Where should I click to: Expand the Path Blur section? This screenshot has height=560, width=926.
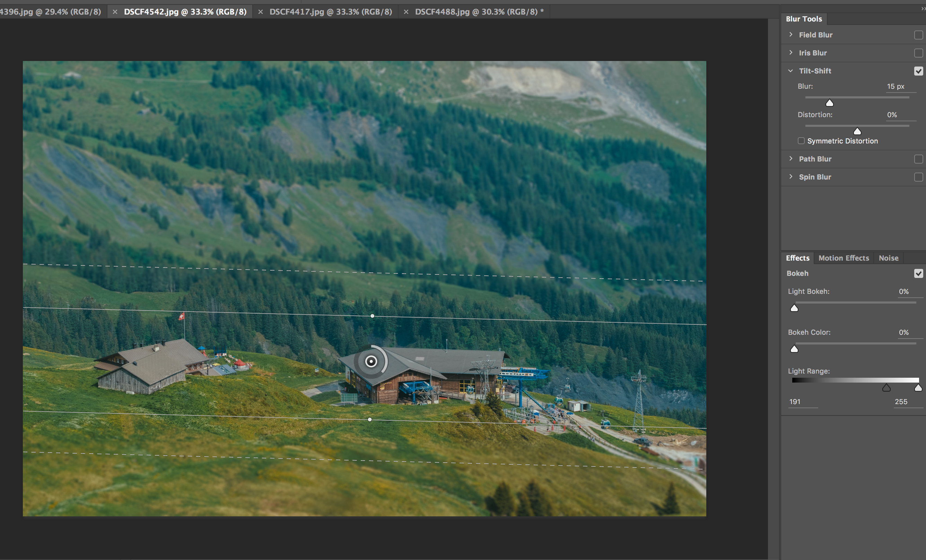[x=791, y=159]
